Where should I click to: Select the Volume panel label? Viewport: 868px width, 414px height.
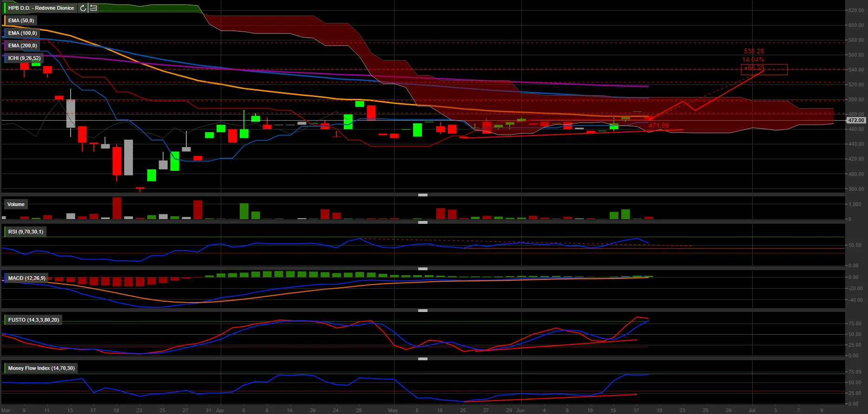click(x=16, y=204)
